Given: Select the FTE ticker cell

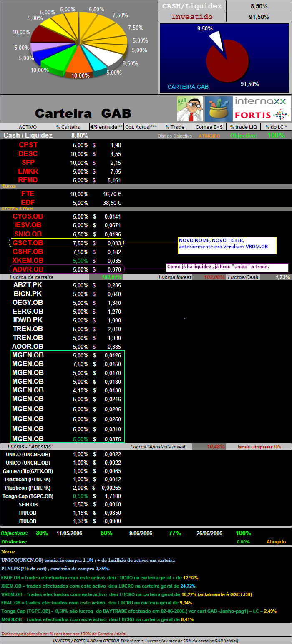Looking at the screenshot, I should (x=28, y=194).
